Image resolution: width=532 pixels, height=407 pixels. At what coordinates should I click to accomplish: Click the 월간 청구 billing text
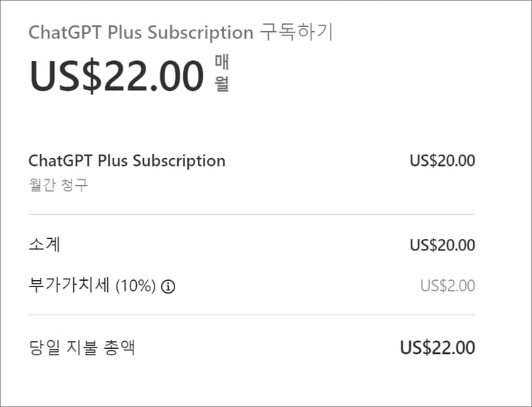tap(58, 185)
